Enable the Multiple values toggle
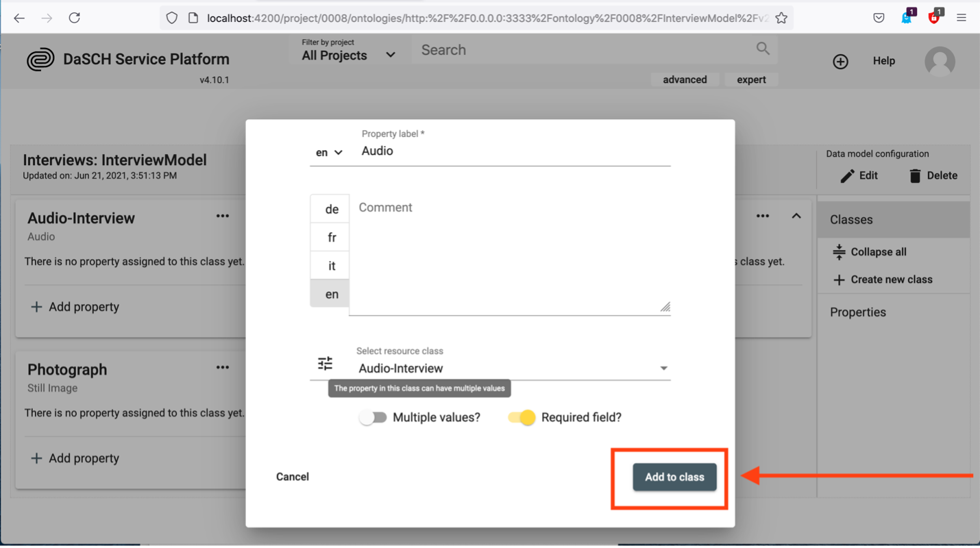The image size is (980, 548). coord(373,418)
